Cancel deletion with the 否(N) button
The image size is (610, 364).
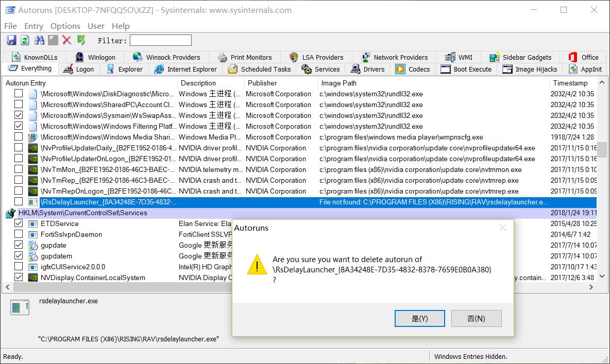click(x=476, y=319)
